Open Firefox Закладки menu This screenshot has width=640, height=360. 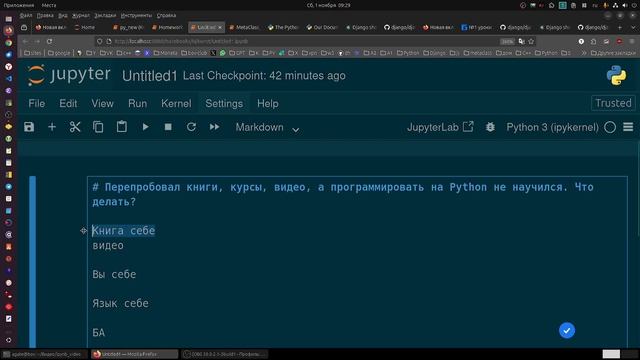(x=105, y=16)
